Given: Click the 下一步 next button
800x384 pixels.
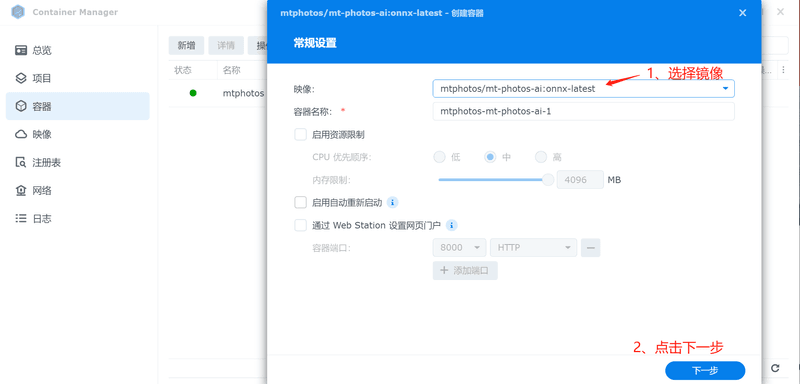Looking at the screenshot, I should 705,371.
